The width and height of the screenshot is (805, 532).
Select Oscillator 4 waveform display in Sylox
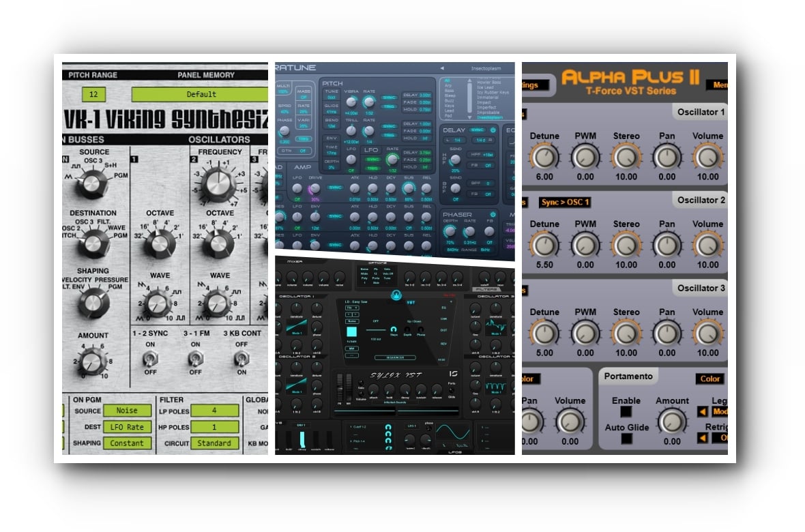point(497,385)
